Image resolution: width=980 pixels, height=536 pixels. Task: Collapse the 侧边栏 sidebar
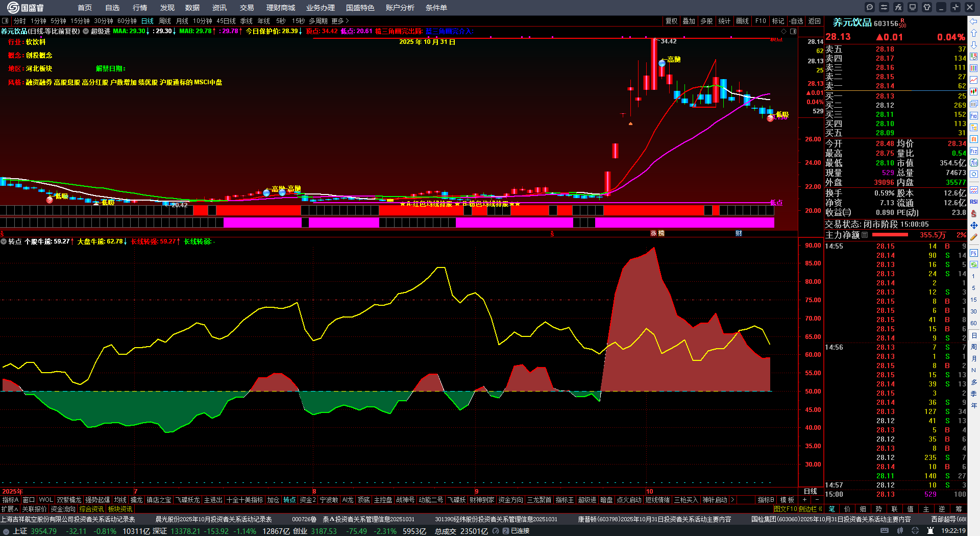[x=810, y=509]
